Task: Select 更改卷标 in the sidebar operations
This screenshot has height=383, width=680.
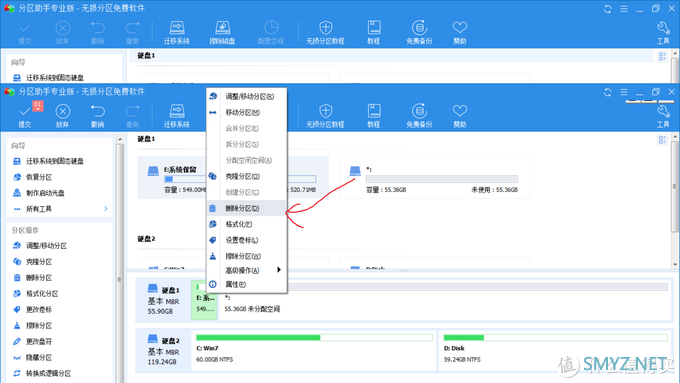Action: point(39,310)
